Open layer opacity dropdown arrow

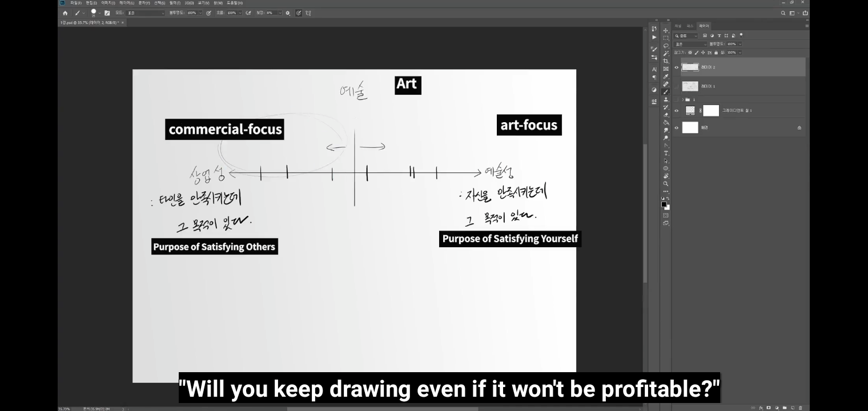pos(740,44)
